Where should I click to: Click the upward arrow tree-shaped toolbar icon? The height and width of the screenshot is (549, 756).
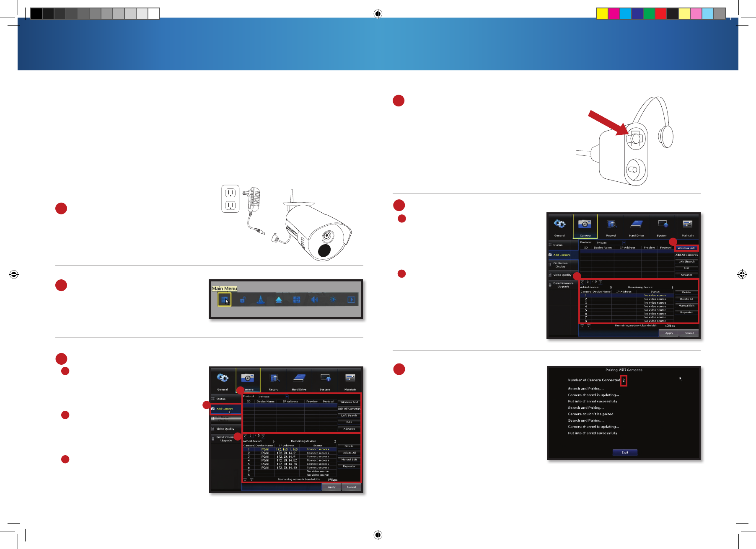(x=279, y=299)
